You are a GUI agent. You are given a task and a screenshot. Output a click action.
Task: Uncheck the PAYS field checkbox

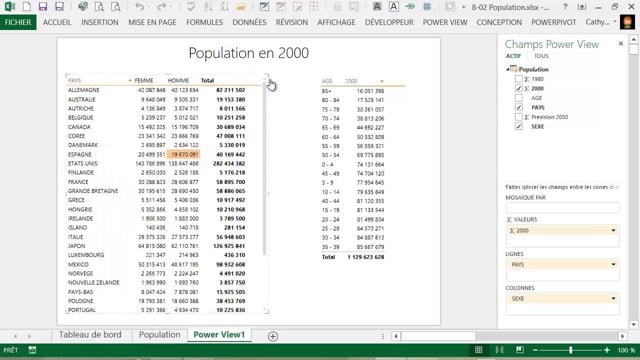518,107
